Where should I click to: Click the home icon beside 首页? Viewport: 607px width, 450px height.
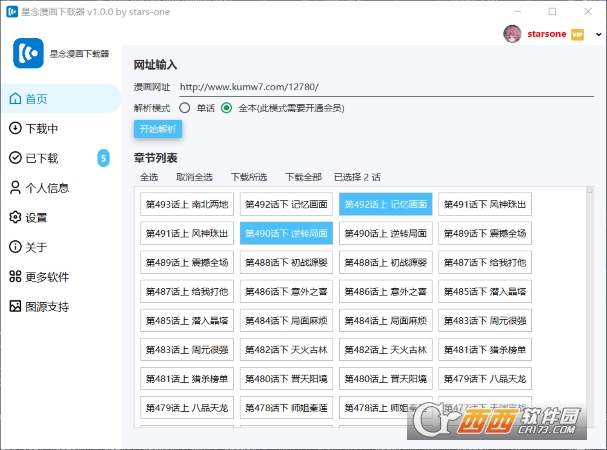(x=15, y=99)
